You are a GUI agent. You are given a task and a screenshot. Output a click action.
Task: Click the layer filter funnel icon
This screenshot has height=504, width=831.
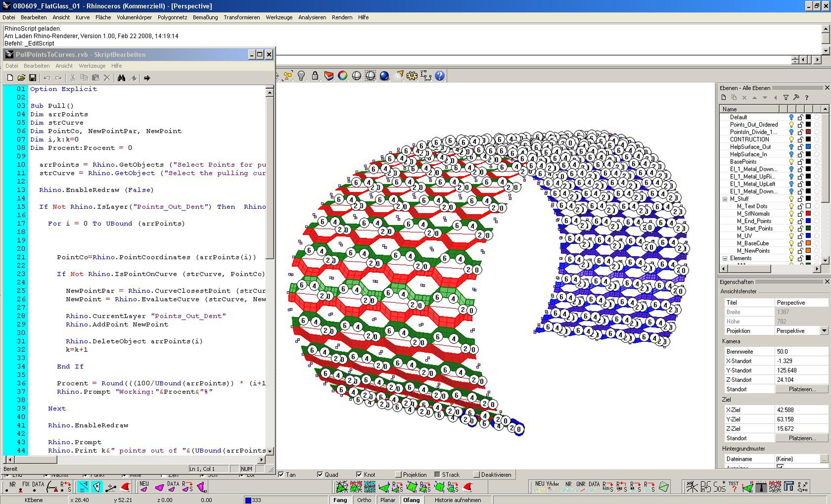[x=786, y=98]
